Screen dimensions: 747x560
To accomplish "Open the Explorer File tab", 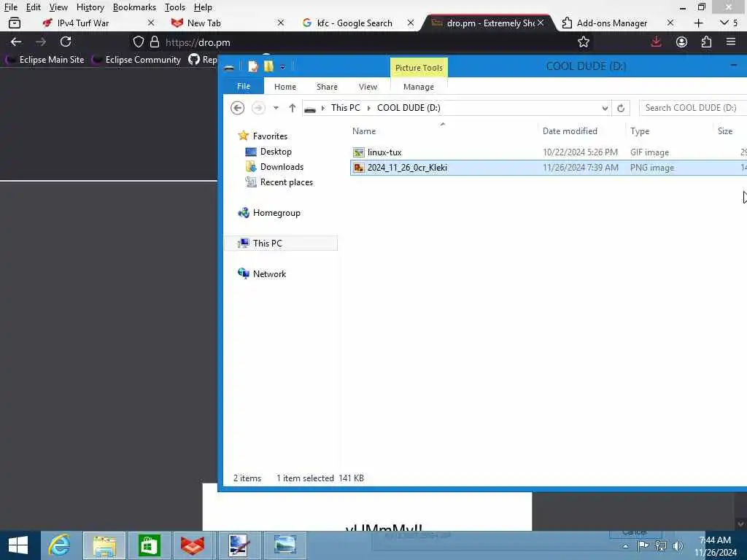I will [x=244, y=86].
